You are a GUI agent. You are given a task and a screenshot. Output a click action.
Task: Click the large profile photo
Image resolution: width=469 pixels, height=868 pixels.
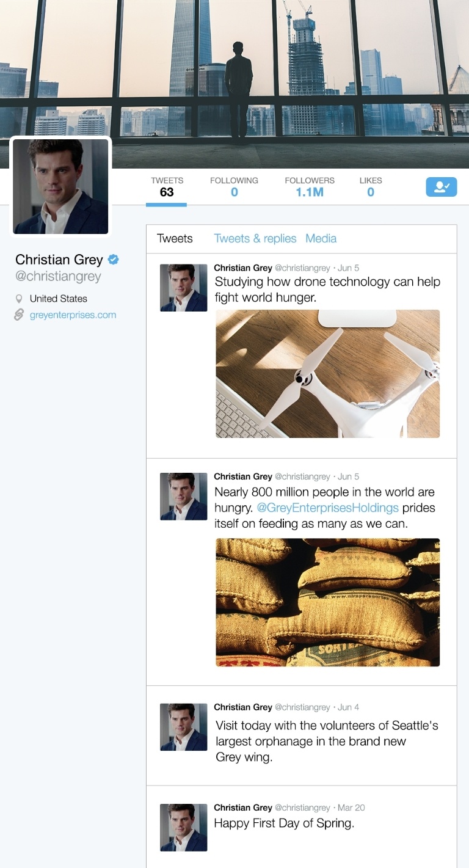[61, 186]
